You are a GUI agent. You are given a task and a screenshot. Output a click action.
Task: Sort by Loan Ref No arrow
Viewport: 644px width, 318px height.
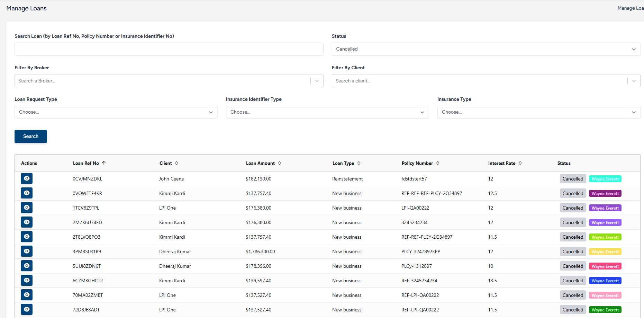pyautogui.click(x=104, y=163)
